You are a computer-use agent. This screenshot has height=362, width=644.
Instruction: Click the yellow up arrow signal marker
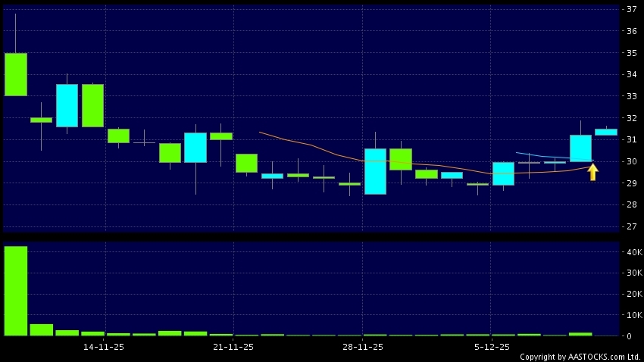point(592,172)
